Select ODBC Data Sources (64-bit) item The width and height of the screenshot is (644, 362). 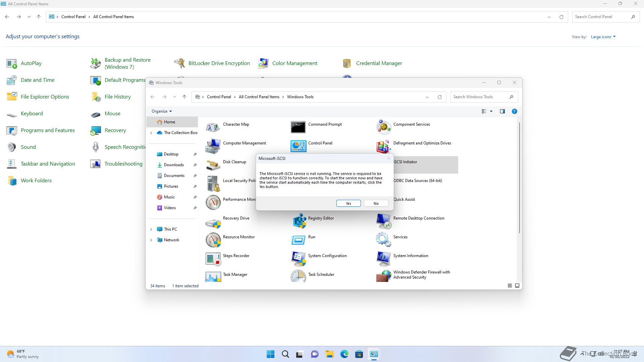(418, 181)
